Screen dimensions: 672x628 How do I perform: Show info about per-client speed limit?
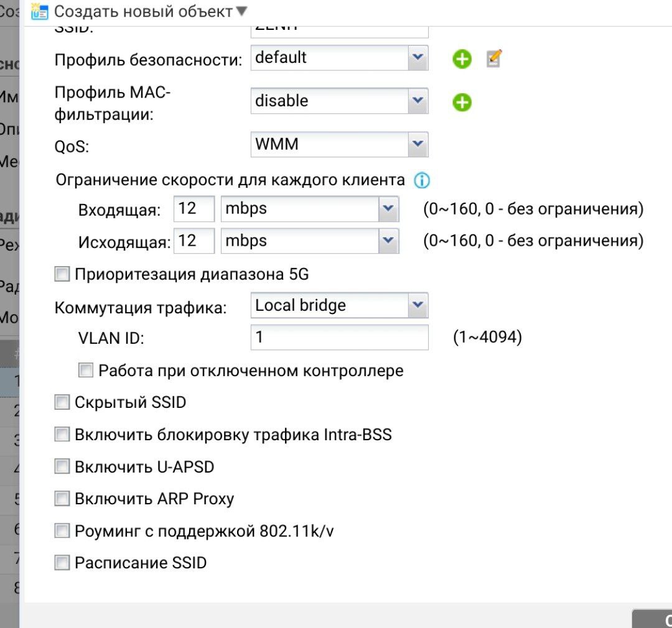[x=422, y=181]
